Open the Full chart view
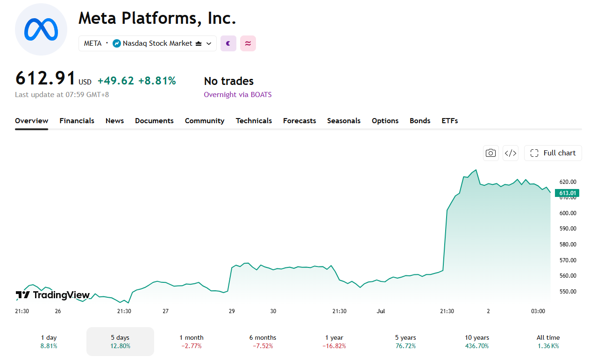The width and height of the screenshot is (597, 364). pyautogui.click(x=553, y=153)
